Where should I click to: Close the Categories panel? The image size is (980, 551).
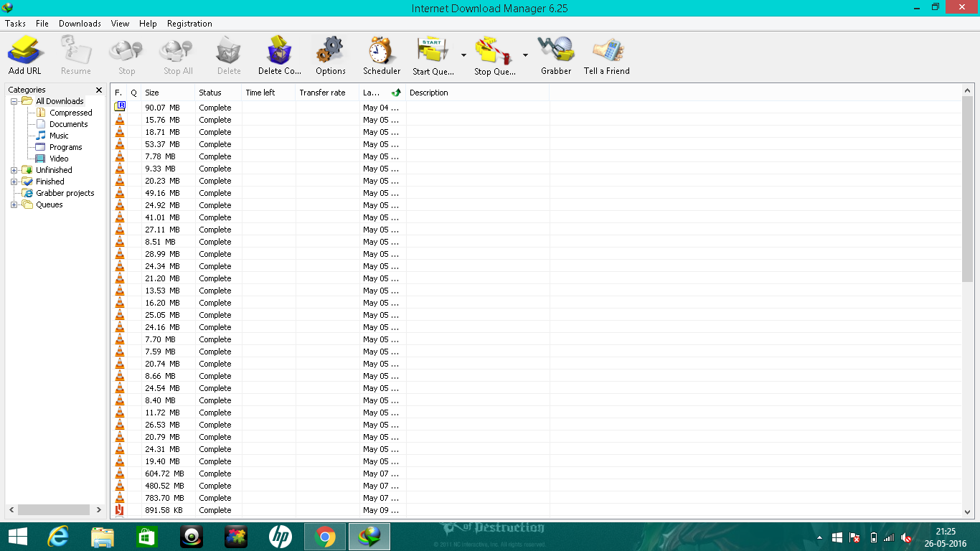(x=99, y=90)
